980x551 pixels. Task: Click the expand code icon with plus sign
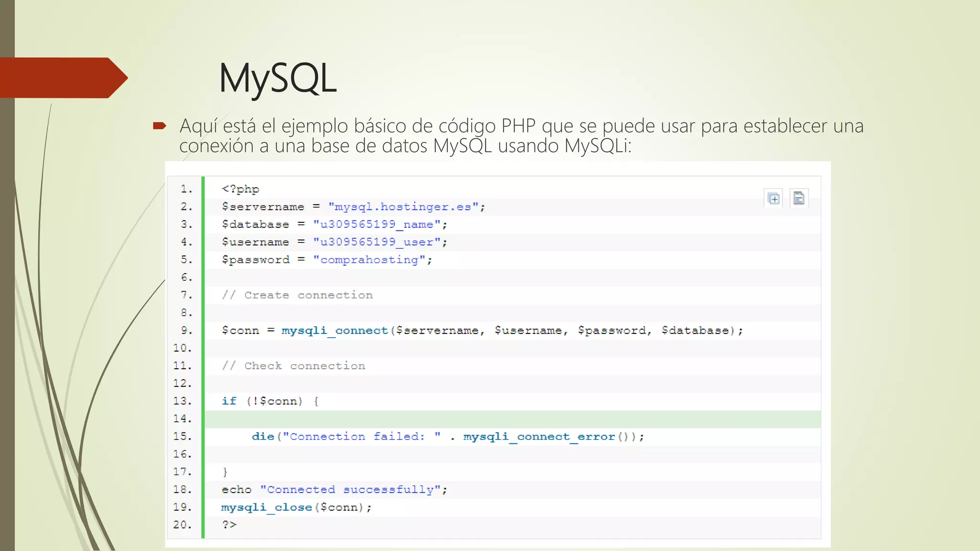[x=773, y=198]
